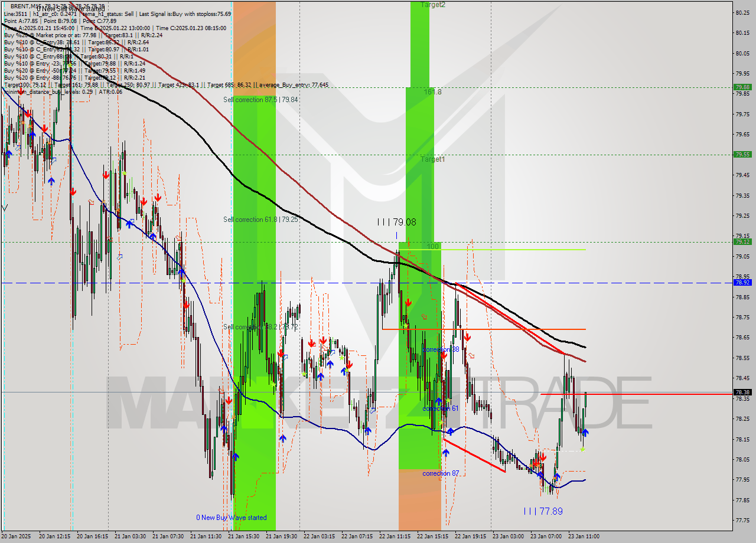756x543 pixels.
Task: Click the green 79.12 price tag
Action: coord(742,241)
